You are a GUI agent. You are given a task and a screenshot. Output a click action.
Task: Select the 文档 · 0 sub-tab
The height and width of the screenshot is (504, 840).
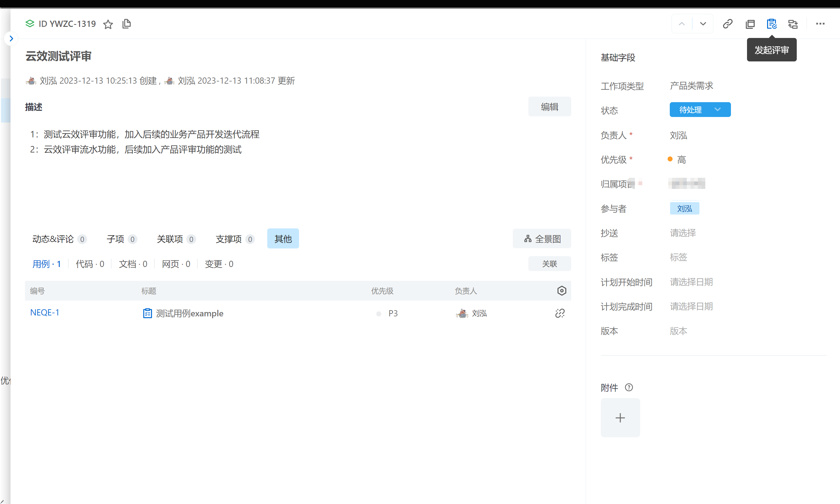[x=133, y=264]
